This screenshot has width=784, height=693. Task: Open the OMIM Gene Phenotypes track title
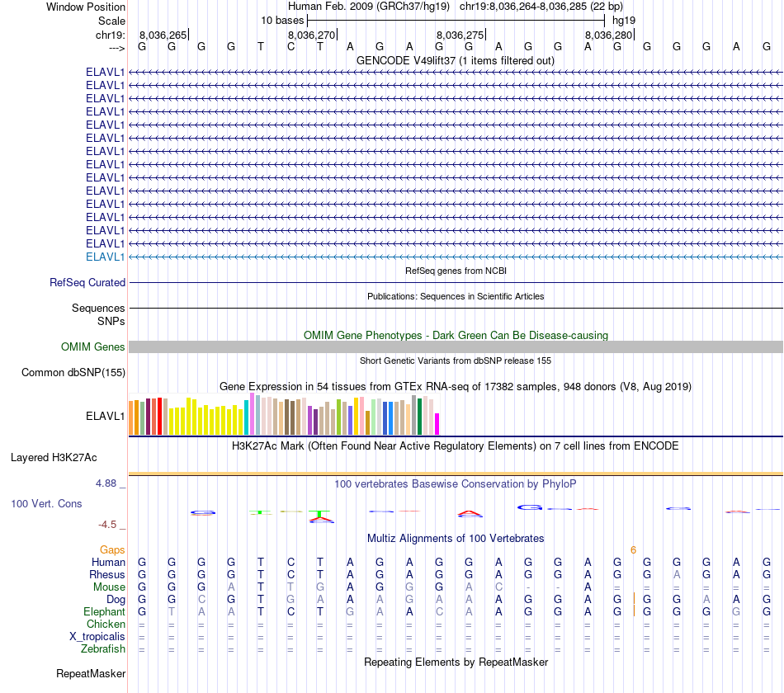(456, 336)
